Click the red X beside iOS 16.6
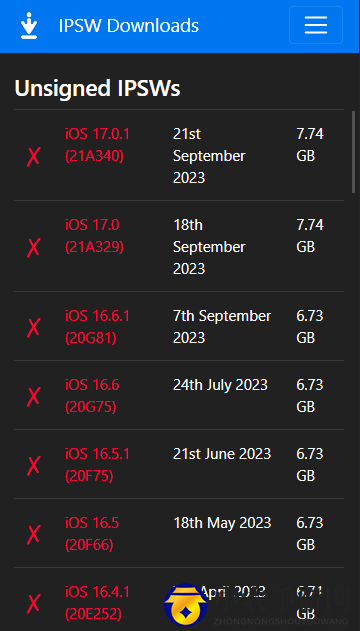Screen dimensions: 360x631 click(33, 396)
